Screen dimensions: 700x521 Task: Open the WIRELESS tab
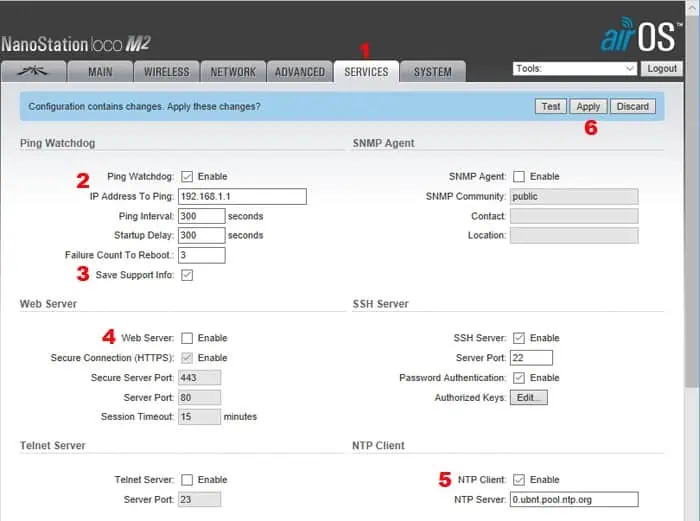click(x=166, y=72)
